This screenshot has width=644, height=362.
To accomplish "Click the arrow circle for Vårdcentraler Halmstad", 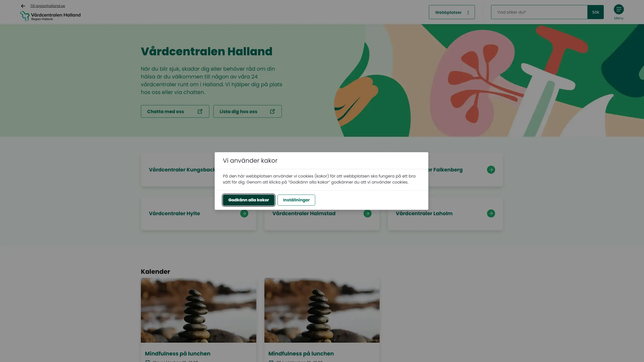I will tap(367, 213).
